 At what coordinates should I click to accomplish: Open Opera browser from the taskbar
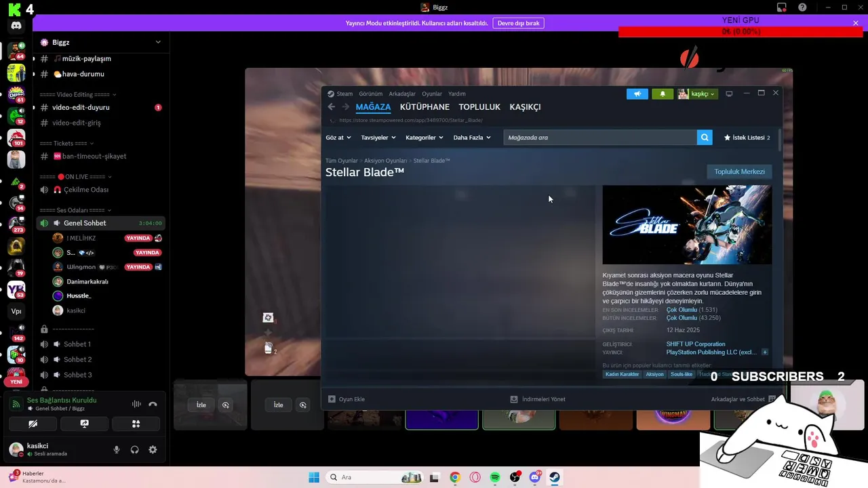(475, 477)
